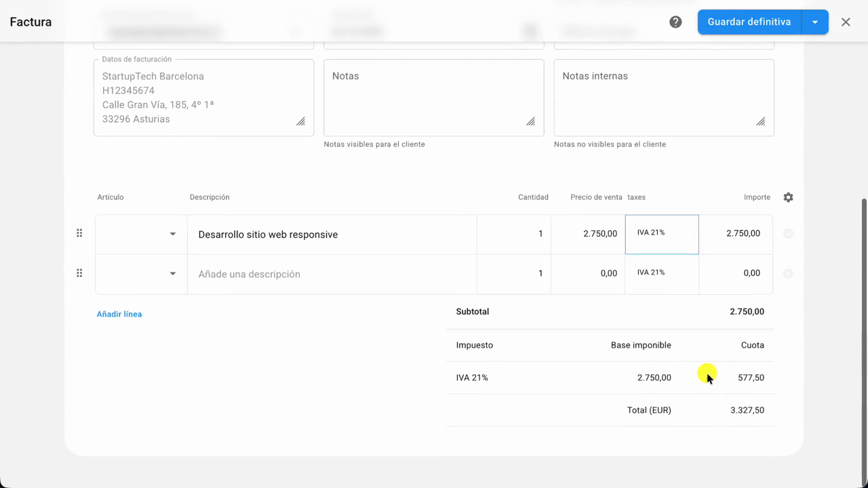Click the Cantidad column header
This screenshot has height=488, width=868.
click(x=533, y=197)
